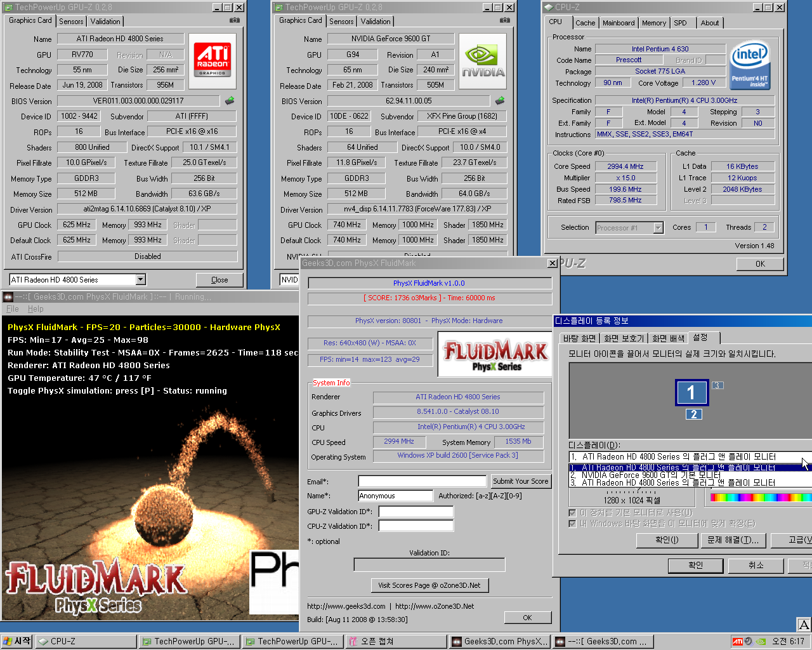Viewport: 812px width, 650px height.
Task: Open ATI Catalyst tray icon
Action: click(x=737, y=642)
